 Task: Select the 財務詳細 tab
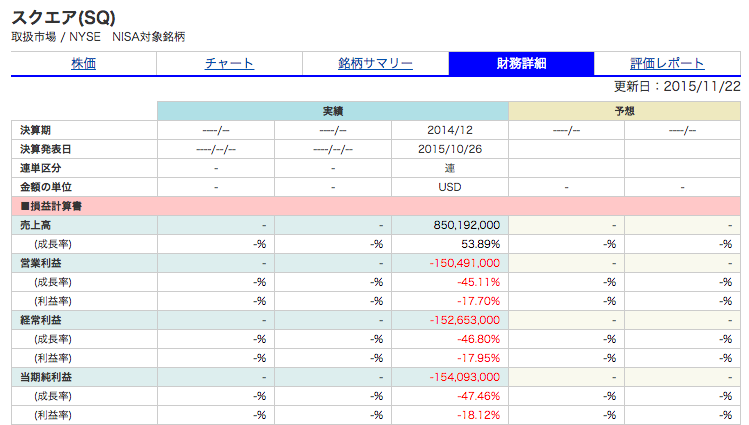(x=521, y=64)
